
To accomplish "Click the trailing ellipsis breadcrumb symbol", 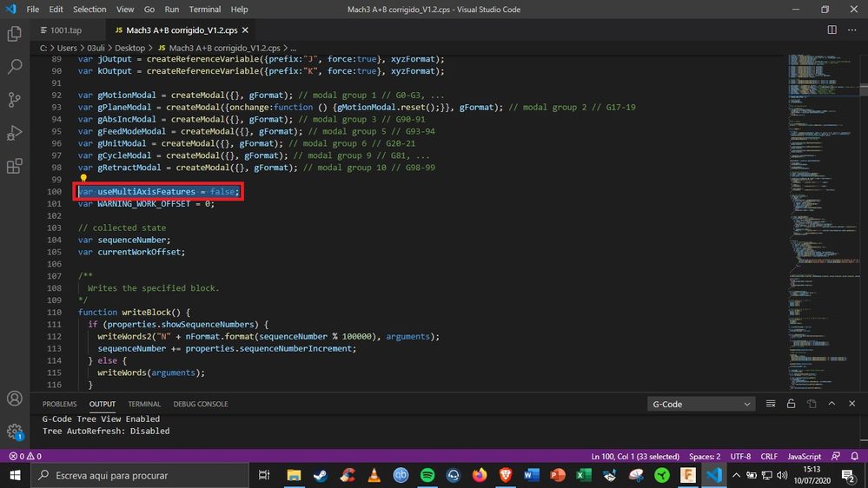I will click(294, 48).
